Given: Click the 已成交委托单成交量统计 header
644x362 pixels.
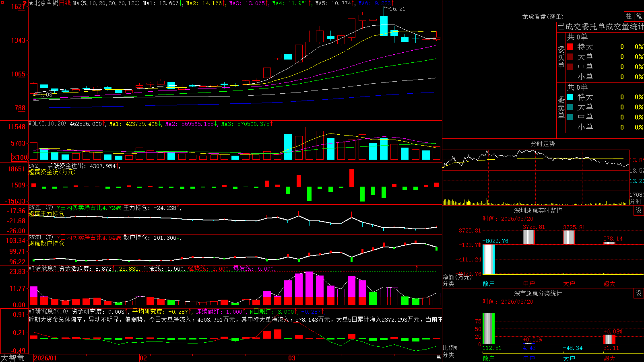Looking at the screenshot, I should point(601,27).
